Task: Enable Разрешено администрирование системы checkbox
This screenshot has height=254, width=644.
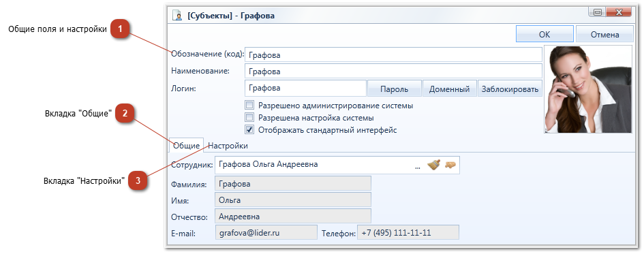Action: coord(249,105)
